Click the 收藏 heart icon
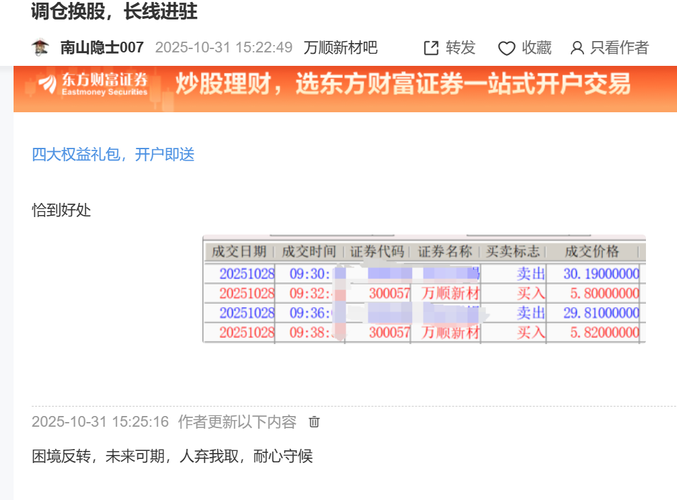Screen dimensions: 677x500 [x=506, y=48]
